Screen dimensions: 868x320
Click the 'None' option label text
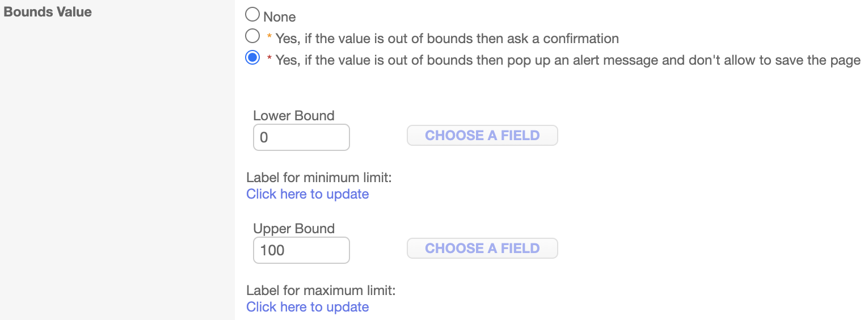coord(280,17)
